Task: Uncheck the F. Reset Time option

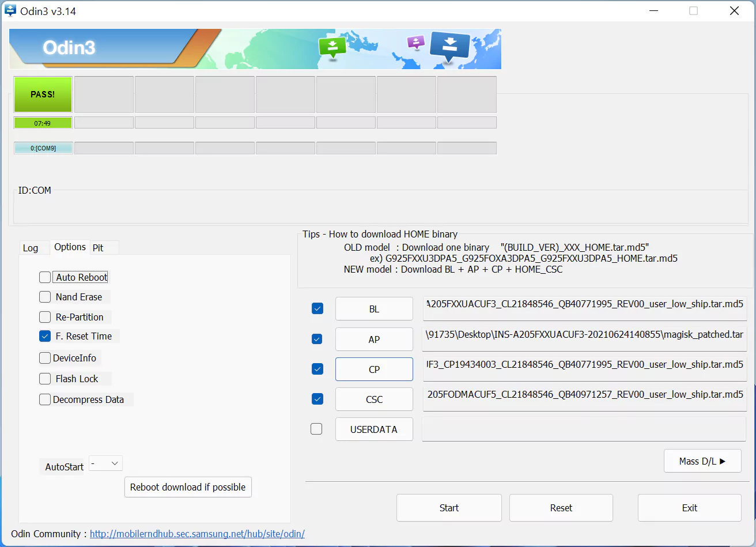Action: (x=45, y=336)
